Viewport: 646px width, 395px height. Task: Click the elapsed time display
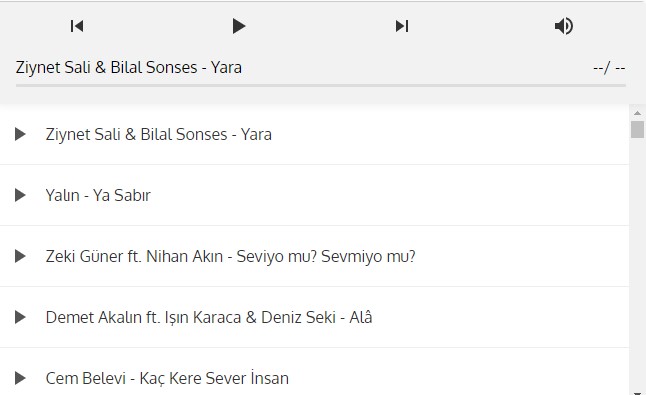click(x=609, y=68)
